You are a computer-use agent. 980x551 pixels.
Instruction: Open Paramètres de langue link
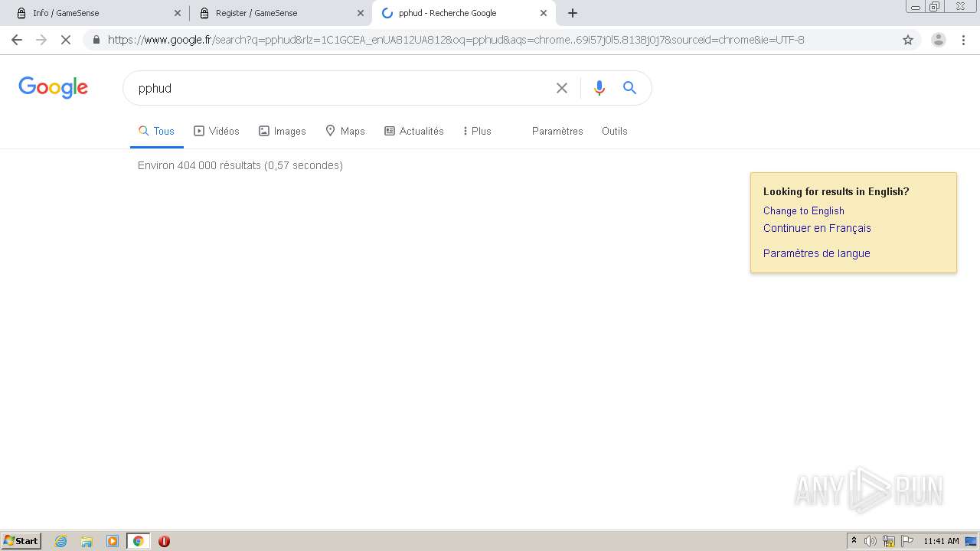pos(817,253)
